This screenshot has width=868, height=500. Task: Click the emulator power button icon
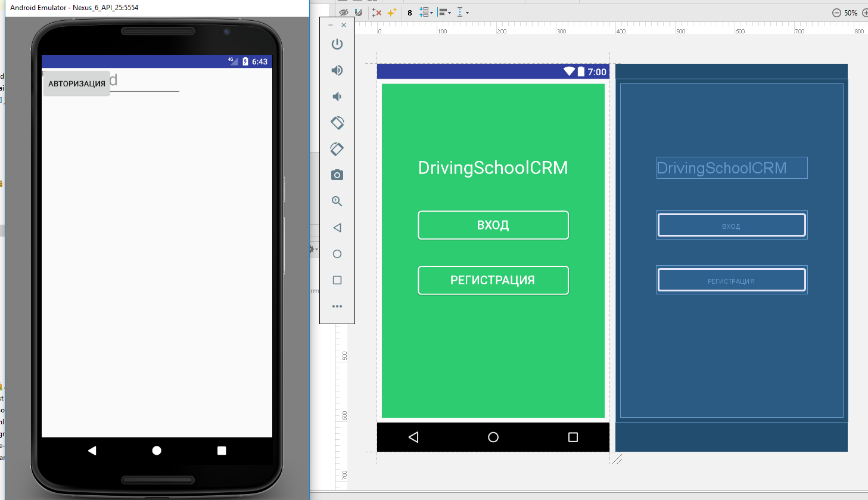337,44
